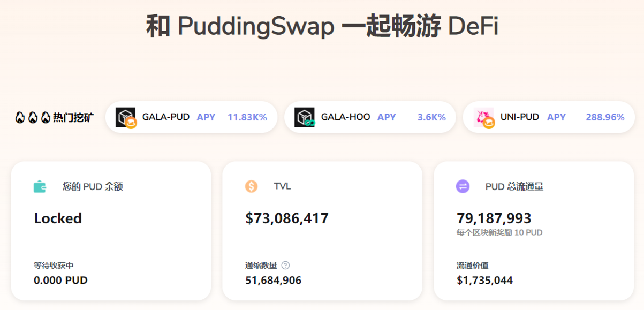Click the 11.83K% APY value
Viewport: 644px width, 310px height.
(x=247, y=117)
